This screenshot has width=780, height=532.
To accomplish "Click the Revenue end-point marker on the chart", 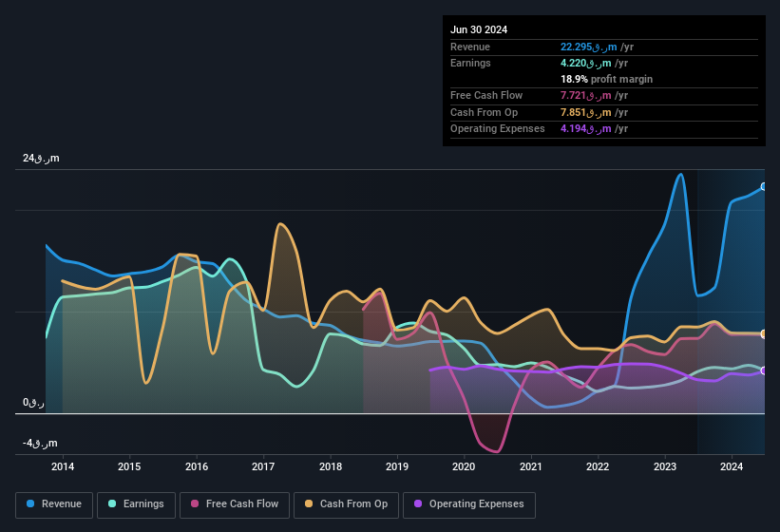I will pos(764,186).
